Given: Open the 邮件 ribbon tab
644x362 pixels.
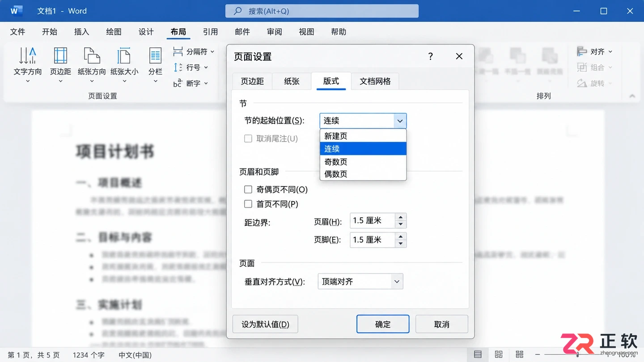Looking at the screenshot, I should (x=242, y=32).
